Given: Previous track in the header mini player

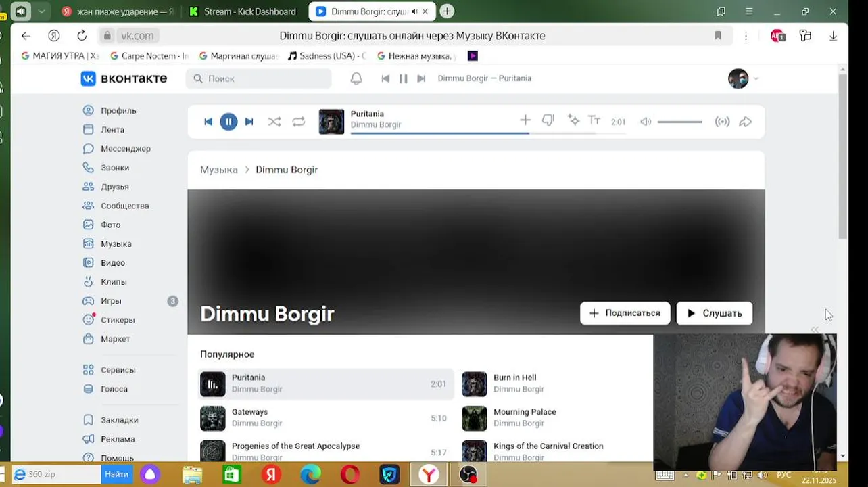Looking at the screenshot, I should (385, 78).
